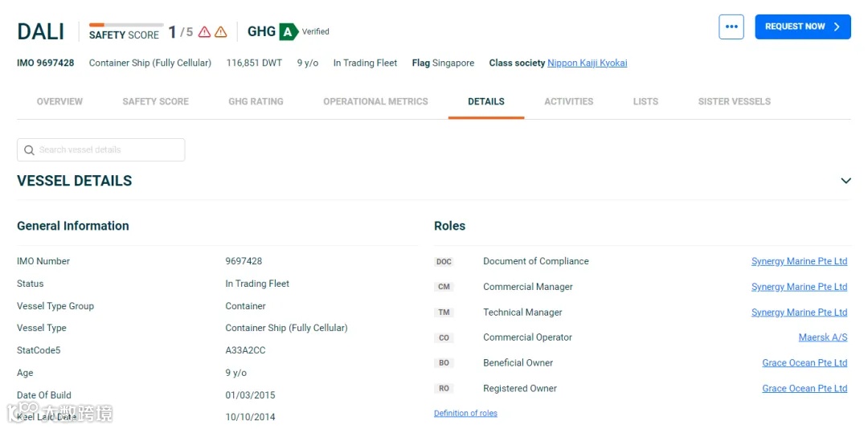Viewport: 868px width, 429px height.
Task: Click the Request Now button
Action: tap(803, 27)
